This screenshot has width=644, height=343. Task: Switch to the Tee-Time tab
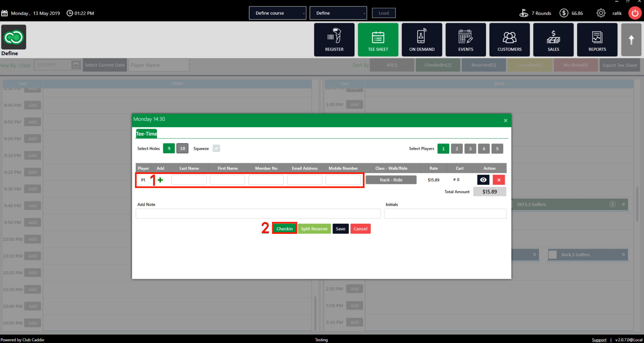click(146, 134)
